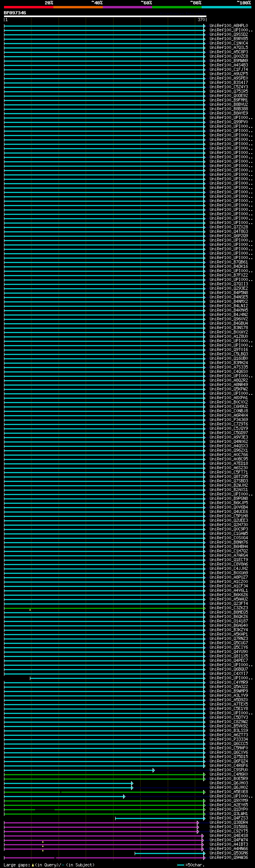Select hit label UniRef100_B4NSE5

229,297
